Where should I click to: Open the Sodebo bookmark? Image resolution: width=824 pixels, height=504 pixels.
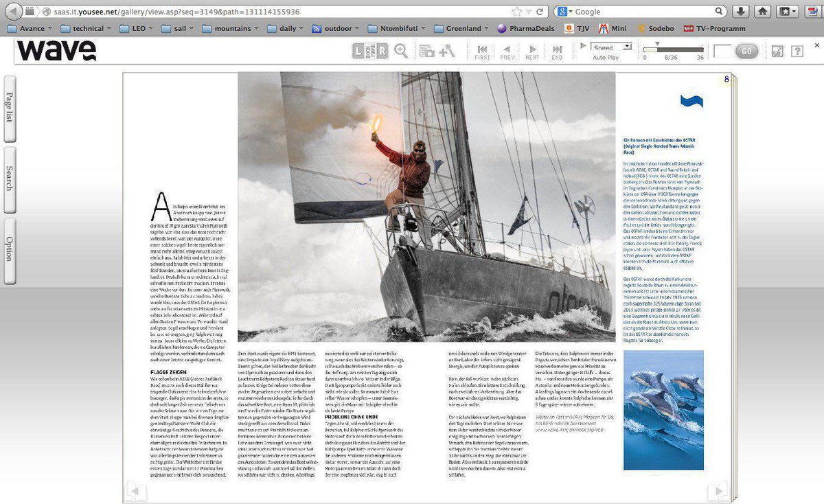click(655, 28)
